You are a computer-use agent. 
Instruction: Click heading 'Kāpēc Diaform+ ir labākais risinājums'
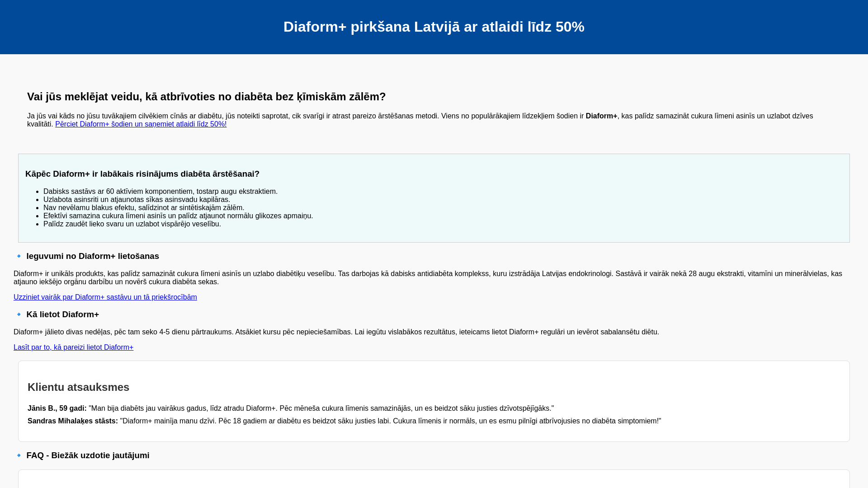click(x=142, y=174)
